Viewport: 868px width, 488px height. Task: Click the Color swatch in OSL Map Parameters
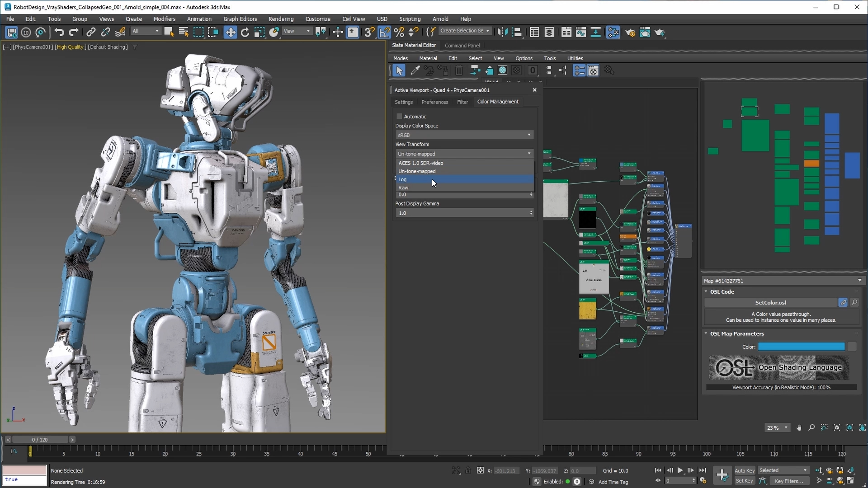pos(801,347)
